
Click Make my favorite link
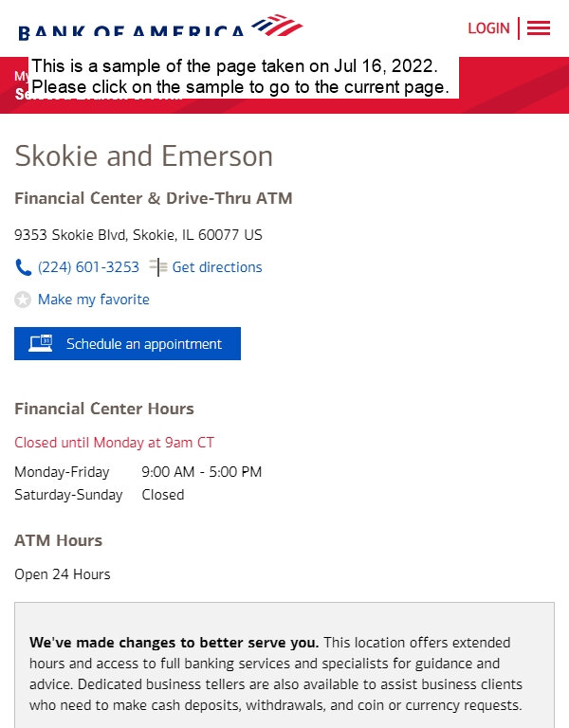point(93,300)
